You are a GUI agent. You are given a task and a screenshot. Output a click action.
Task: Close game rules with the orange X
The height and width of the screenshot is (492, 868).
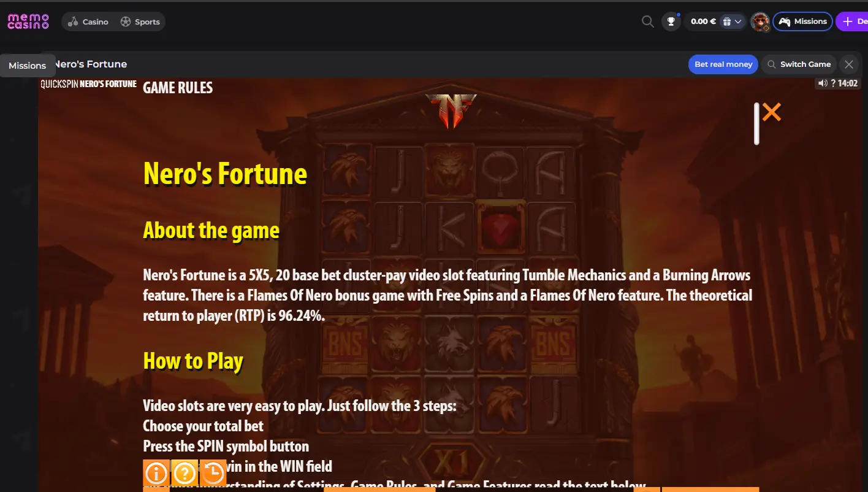click(772, 112)
